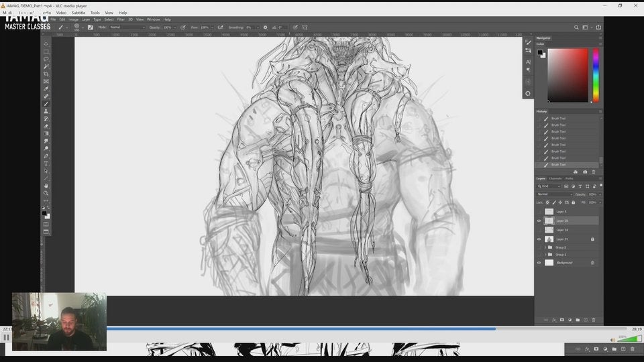
Task: Select the Eraser tool
Action: tap(46, 126)
